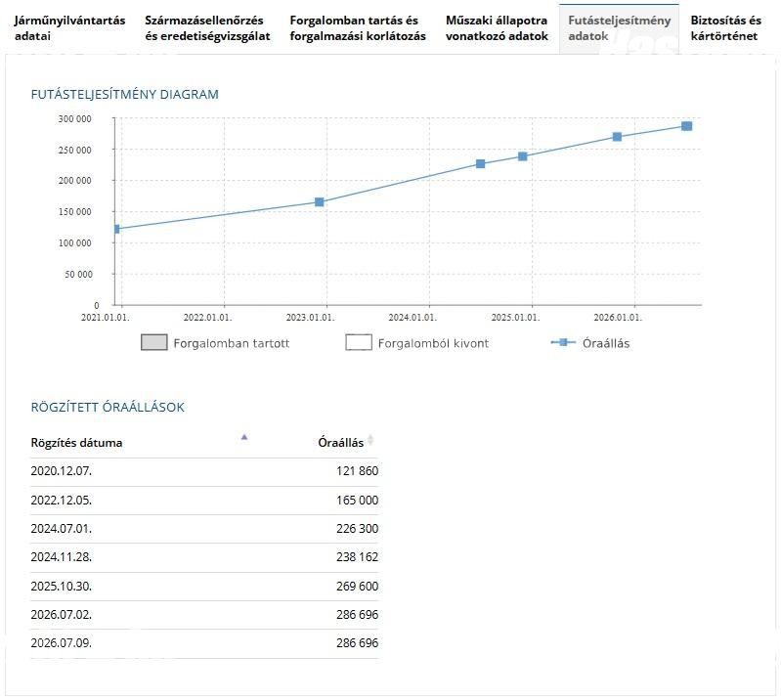This screenshot has width=781, height=700.
Task: Open the Járműnyilvántartás adatai tab
Action: (x=69, y=28)
